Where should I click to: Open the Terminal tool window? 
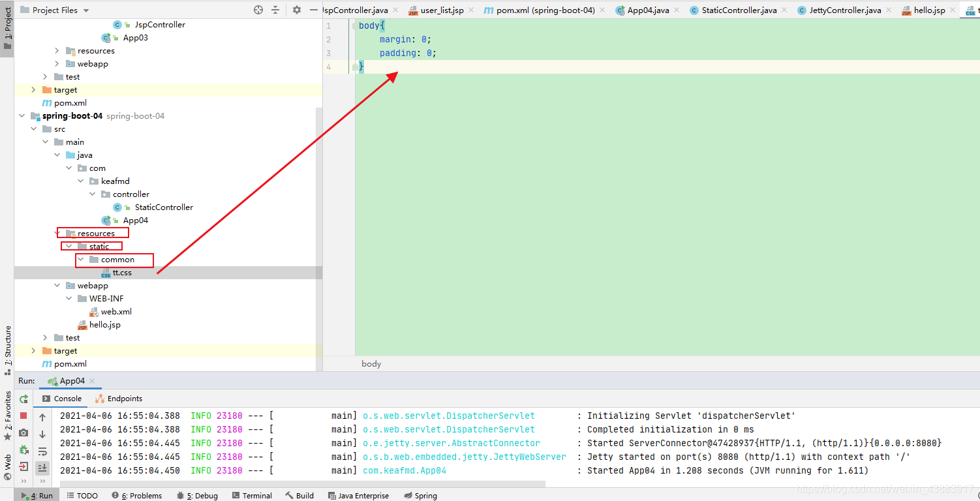click(x=251, y=496)
